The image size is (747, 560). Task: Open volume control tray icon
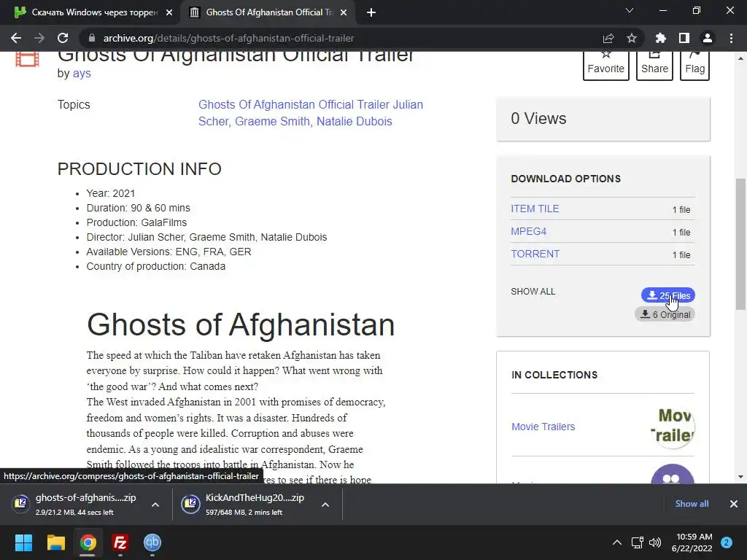pyautogui.click(x=655, y=542)
